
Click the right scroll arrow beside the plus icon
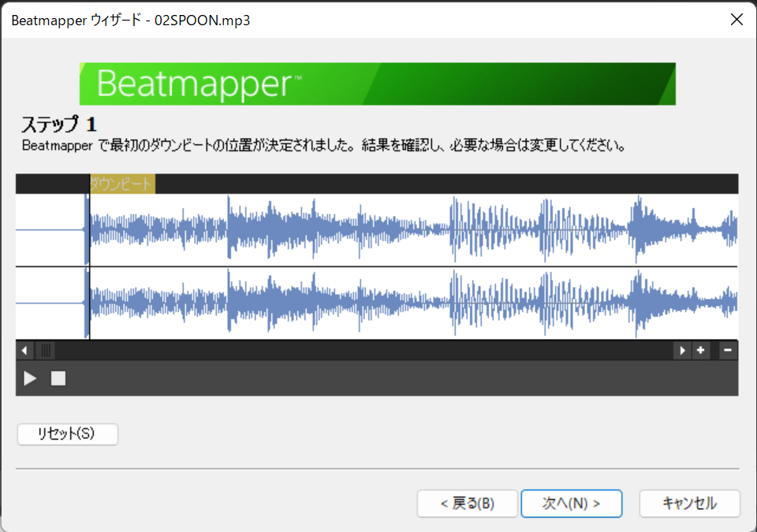coord(682,351)
